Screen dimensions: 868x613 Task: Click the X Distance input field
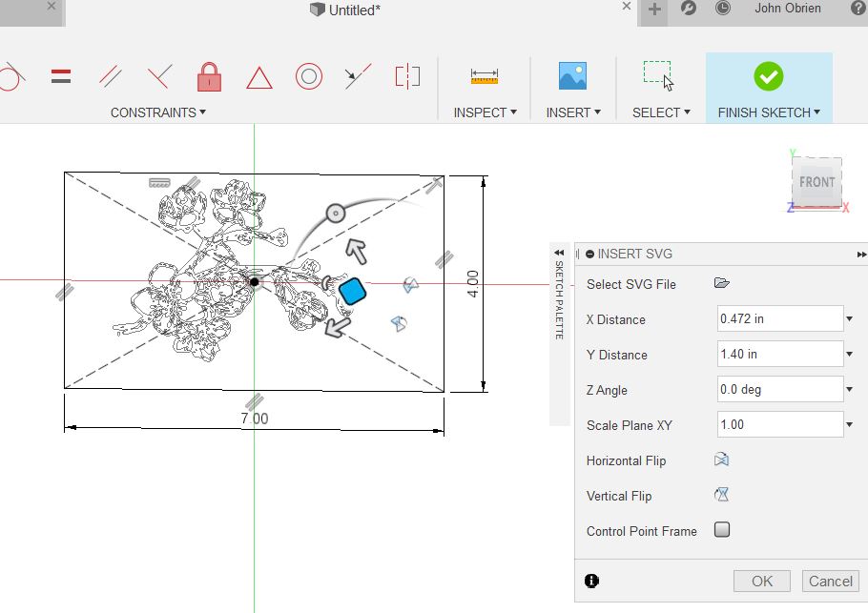coord(780,318)
